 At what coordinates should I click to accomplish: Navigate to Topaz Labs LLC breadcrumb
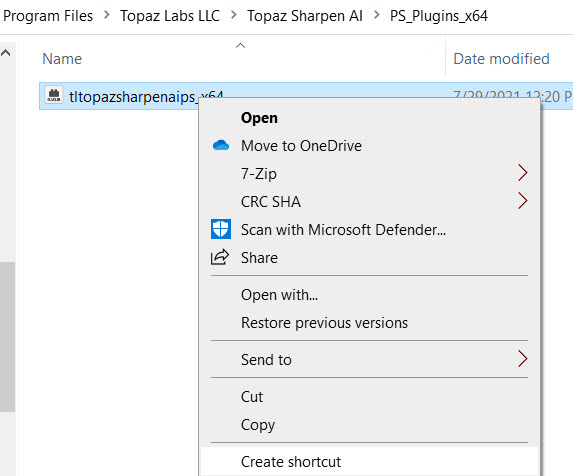pyautogui.click(x=170, y=16)
